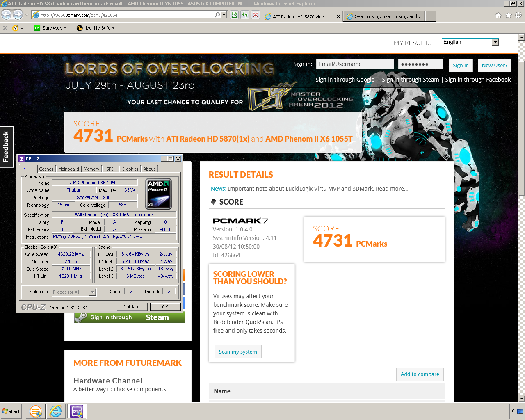This screenshot has width=525, height=420.
Task: Open a new blank browser tab
Action: [431, 16]
